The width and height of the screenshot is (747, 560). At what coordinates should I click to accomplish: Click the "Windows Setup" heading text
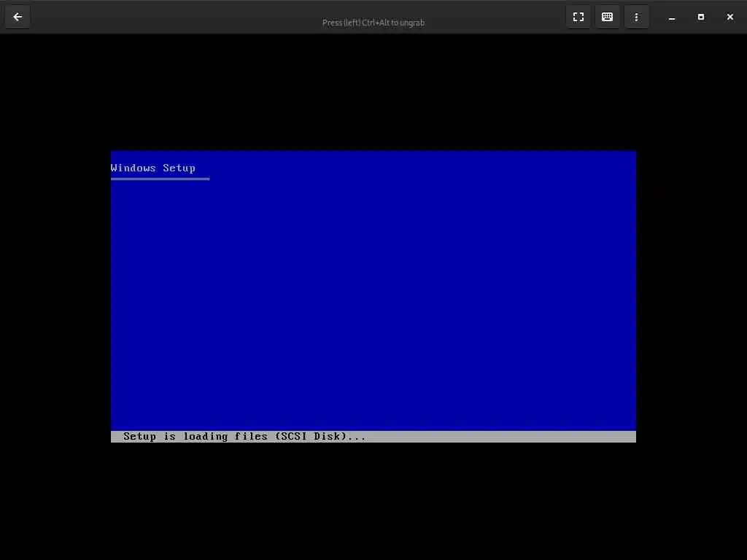(x=153, y=168)
